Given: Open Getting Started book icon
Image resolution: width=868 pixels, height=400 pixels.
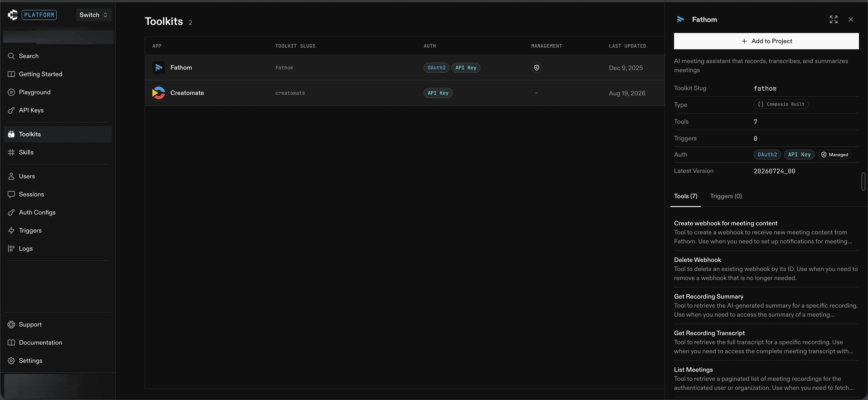Looking at the screenshot, I should pos(12,74).
